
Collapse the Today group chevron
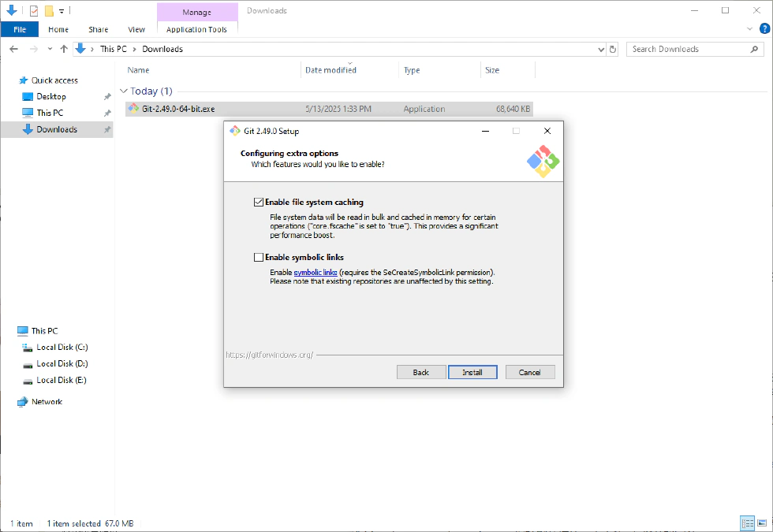point(123,91)
